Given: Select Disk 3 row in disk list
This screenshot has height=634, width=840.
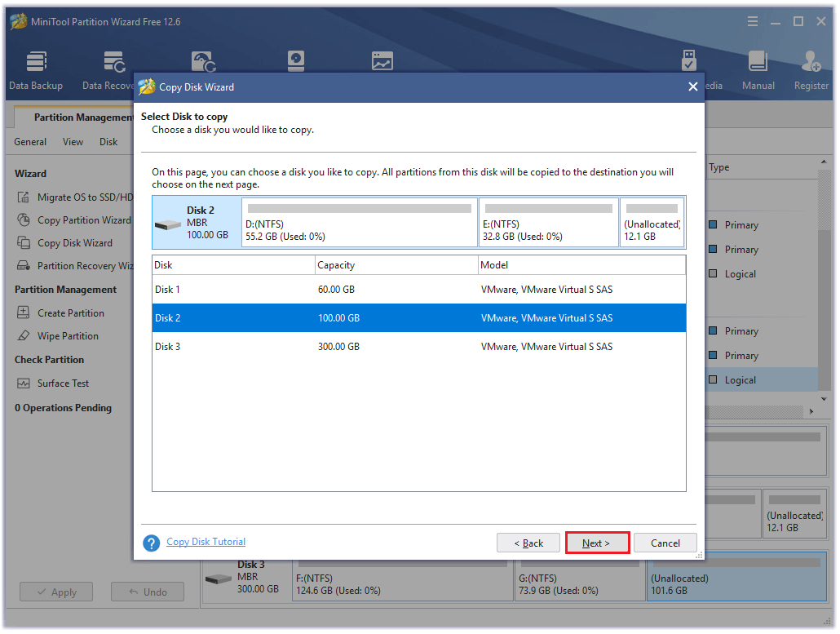Looking at the screenshot, I should click(x=418, y=347).
